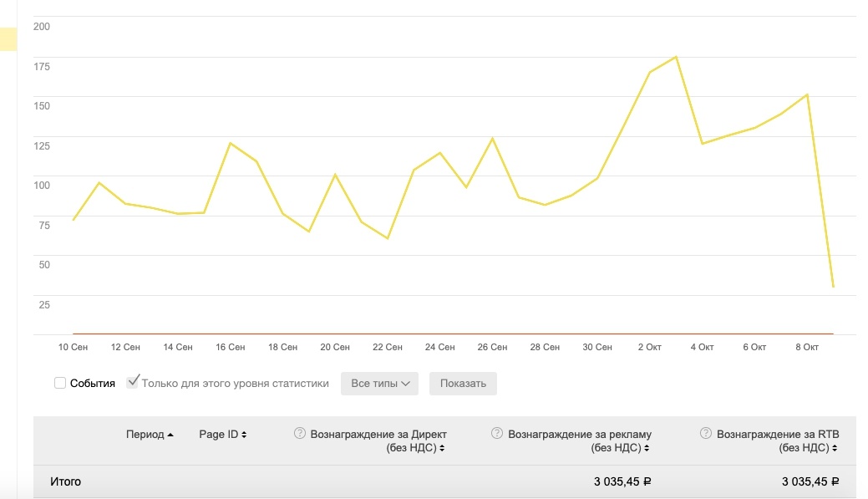Click the sort arrow next to Период
The image size is (868, 499).
point(170,435)
